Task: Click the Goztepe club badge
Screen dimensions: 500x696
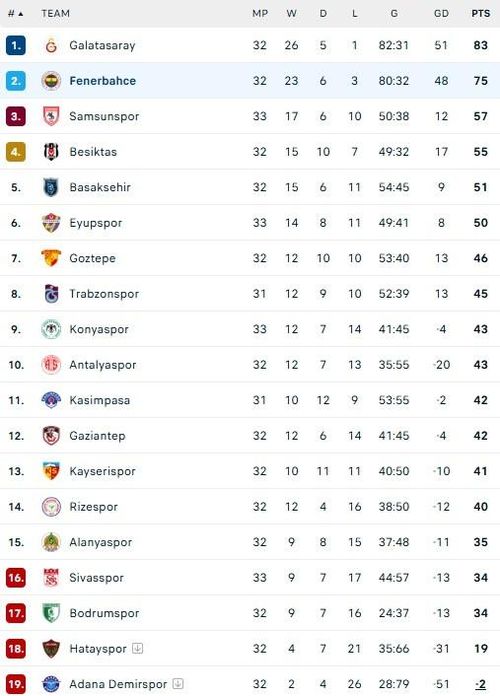Action: tap(51, 258)
